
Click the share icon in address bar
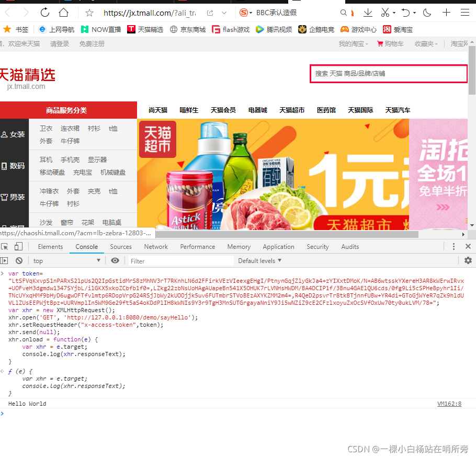coord(210,13)
